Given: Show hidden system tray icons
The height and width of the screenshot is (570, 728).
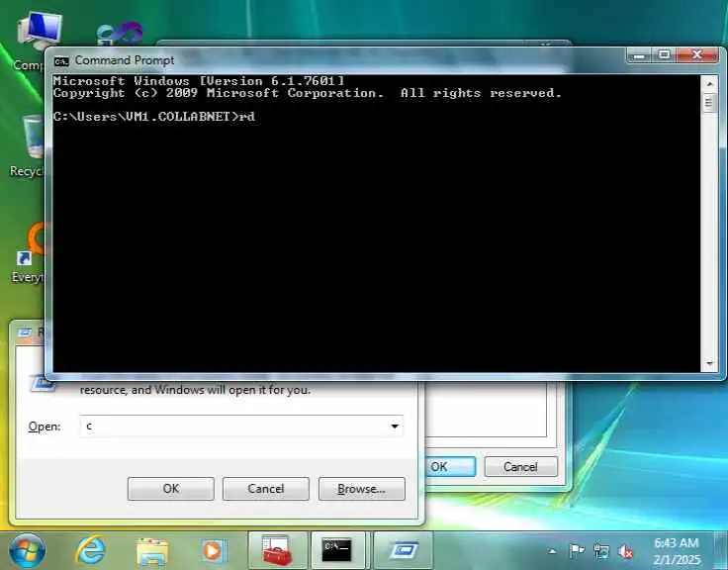Looking at the screenshot, I should (x=552, y=551).
